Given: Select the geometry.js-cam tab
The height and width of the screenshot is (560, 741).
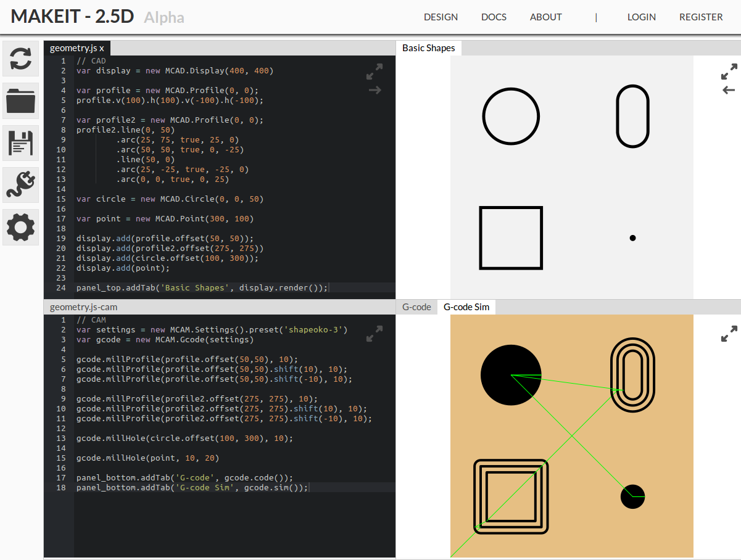Looking at the screenshot, I should (83, 307).
